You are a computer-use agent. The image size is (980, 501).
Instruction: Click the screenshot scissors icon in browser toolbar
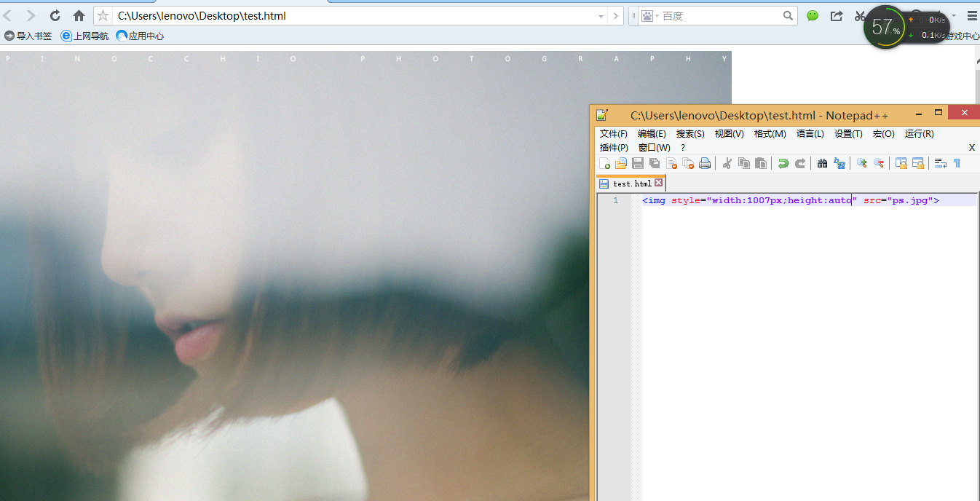click(859, 15)
